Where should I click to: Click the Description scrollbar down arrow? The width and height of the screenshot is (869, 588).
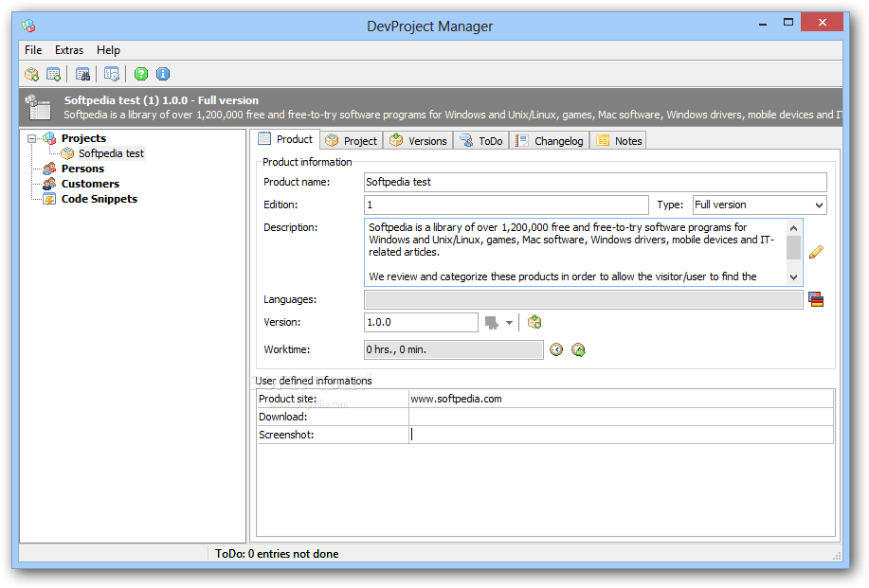click(793, 276)
